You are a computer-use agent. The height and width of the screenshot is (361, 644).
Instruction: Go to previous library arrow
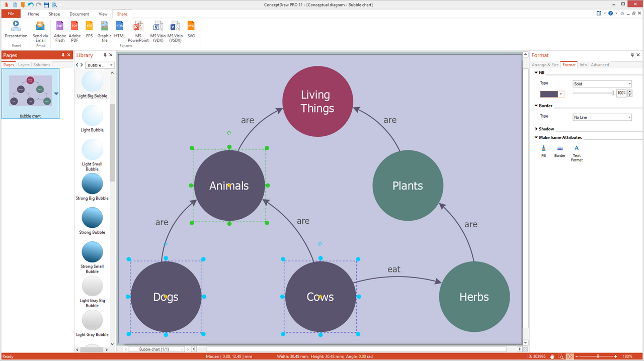coord(77,65)
